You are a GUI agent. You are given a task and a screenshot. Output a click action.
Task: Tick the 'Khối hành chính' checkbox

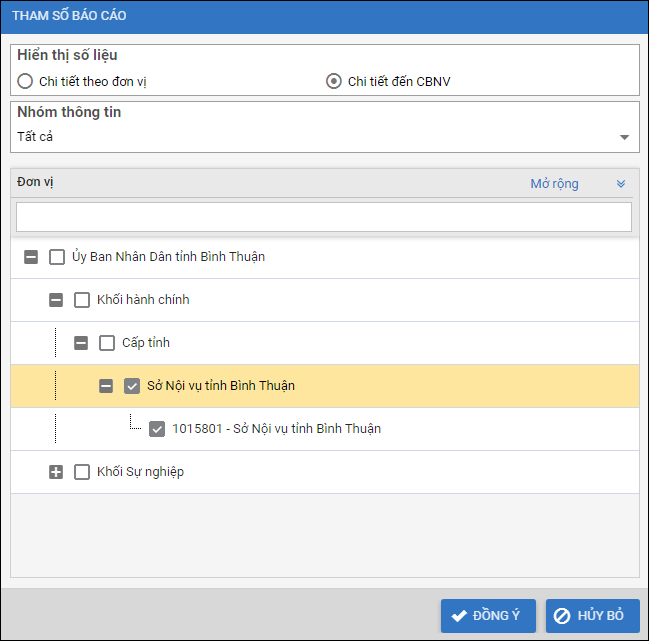point(82,300)
